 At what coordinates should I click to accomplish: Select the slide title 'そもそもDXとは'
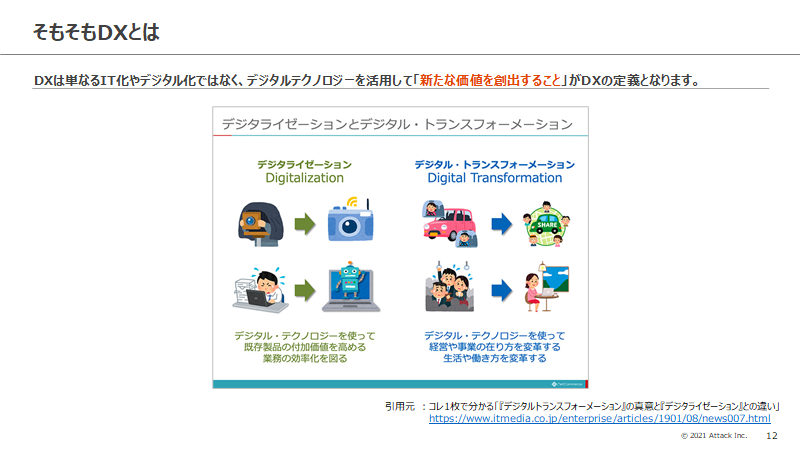click(96, 32)
